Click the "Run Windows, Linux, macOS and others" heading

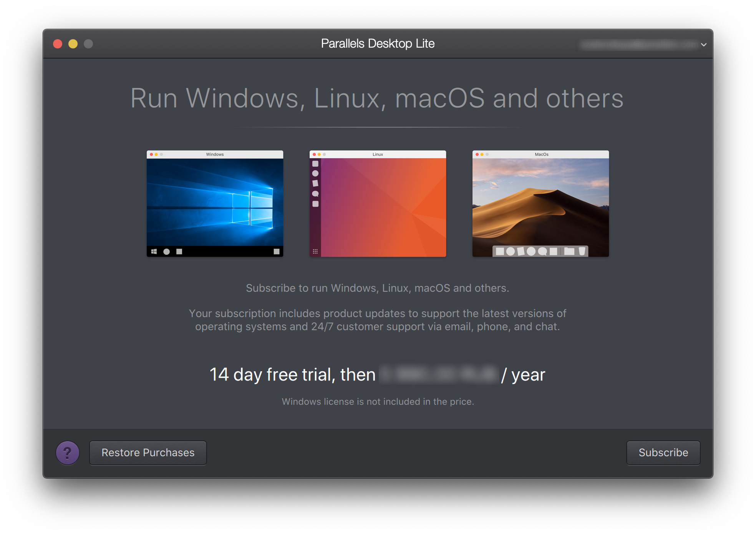coord(377,98)
